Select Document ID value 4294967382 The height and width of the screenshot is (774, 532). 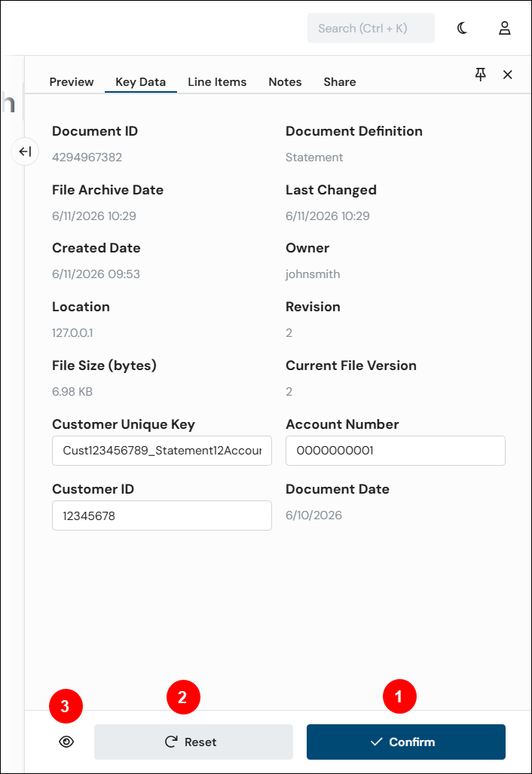(87, 157)
